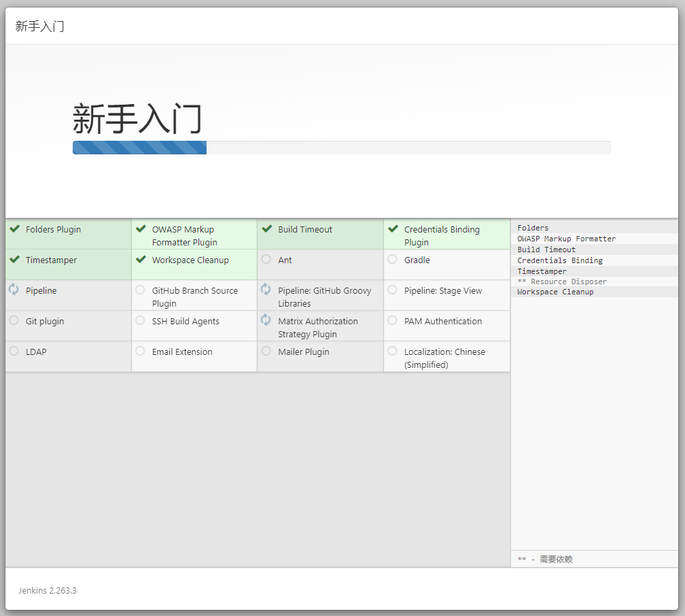Click Folders entry in the install log
The image size is (685, 616).
[533, 228]
